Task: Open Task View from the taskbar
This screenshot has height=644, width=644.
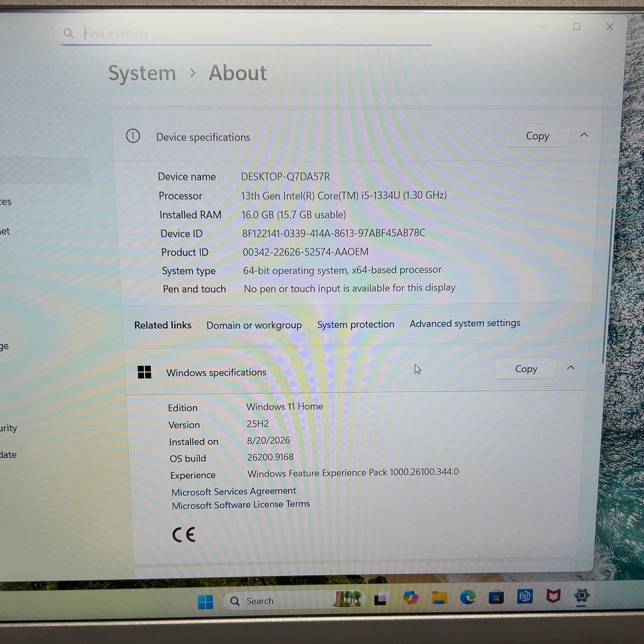Action: click(381, 599)
